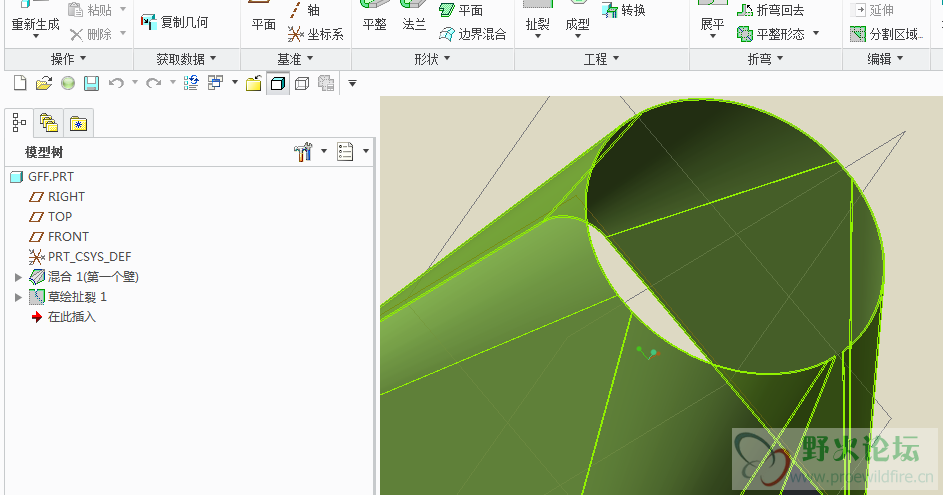This screenshot has width=943, height=495.
Task: Open the 平整形态 dropdown arrow
Action: click(816, 33)
